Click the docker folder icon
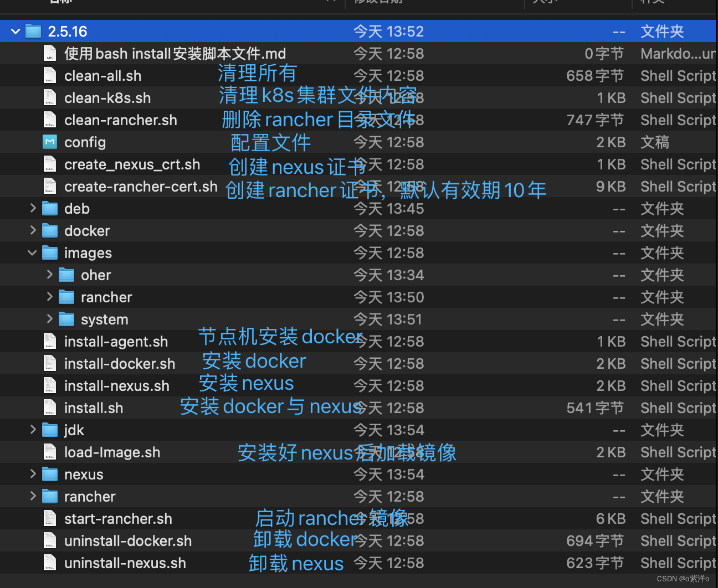This screenshot has height=588, width=718. (50, 231)
